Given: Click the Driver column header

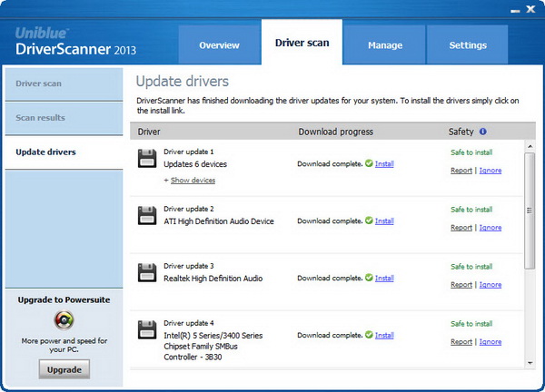Looking at the screenshot, I should click(149, 132).
